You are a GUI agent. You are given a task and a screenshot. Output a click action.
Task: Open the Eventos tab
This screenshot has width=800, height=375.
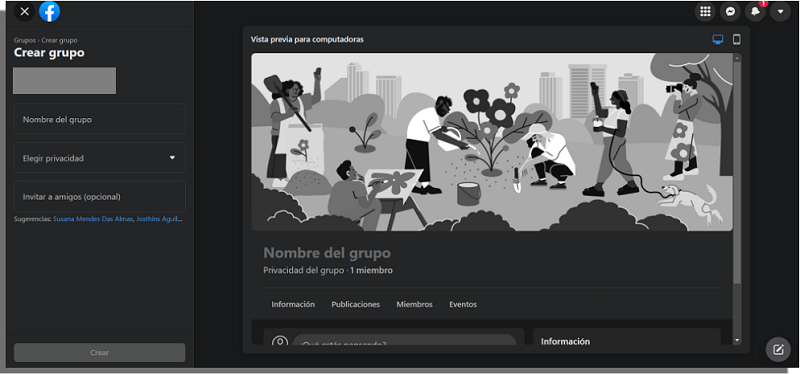(463, 304)
